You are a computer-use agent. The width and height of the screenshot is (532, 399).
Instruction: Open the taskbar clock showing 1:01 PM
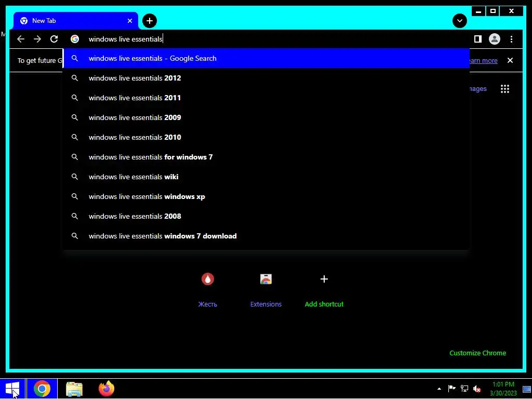[503, 389]
